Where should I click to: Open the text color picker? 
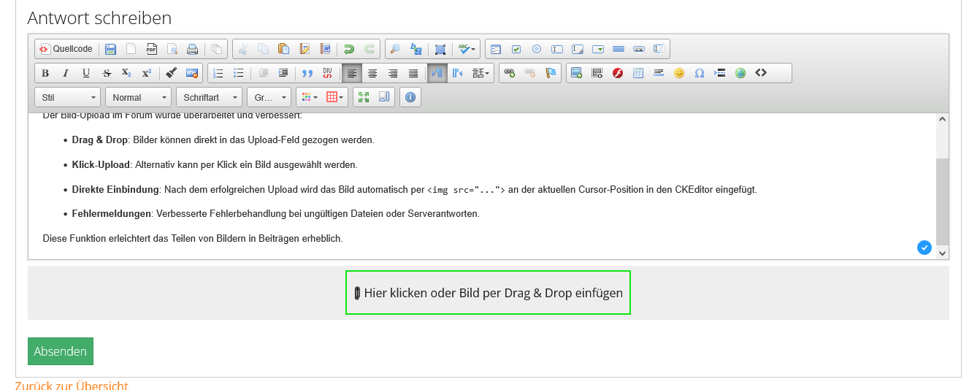(x=310, y=97)
